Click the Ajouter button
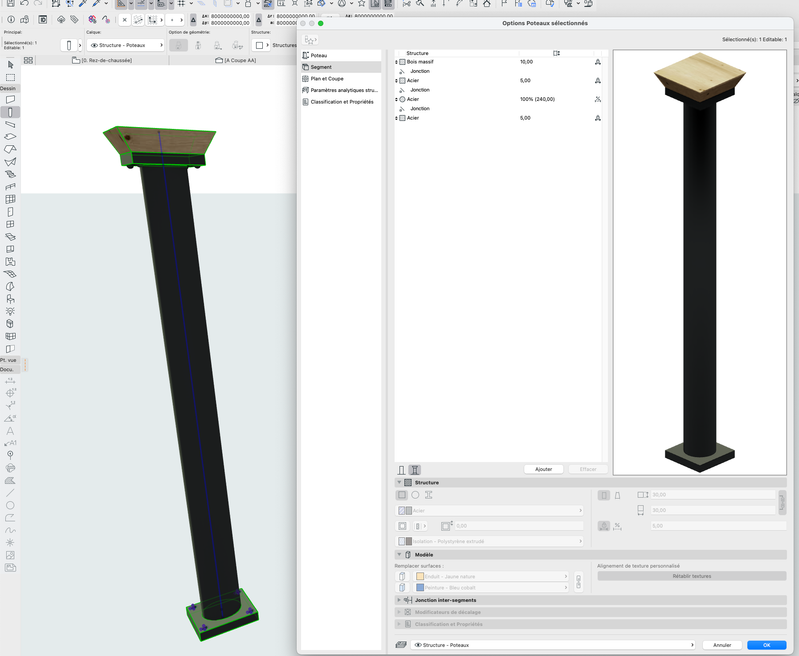 543,469
